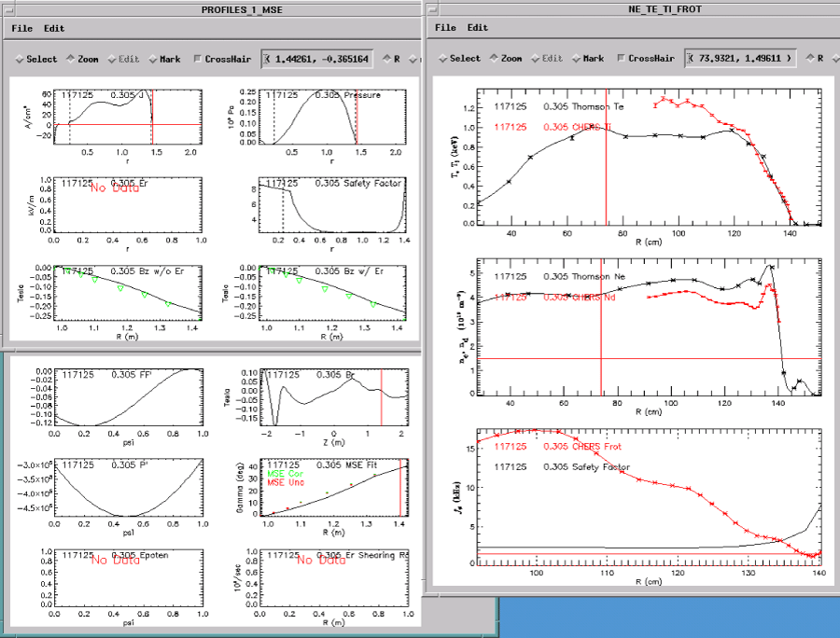Click coordinate readout field in PROFILES_1_MSE
The width and height of the screenshot is (840, 638).
pyautogui.click(x=319, y=59)
